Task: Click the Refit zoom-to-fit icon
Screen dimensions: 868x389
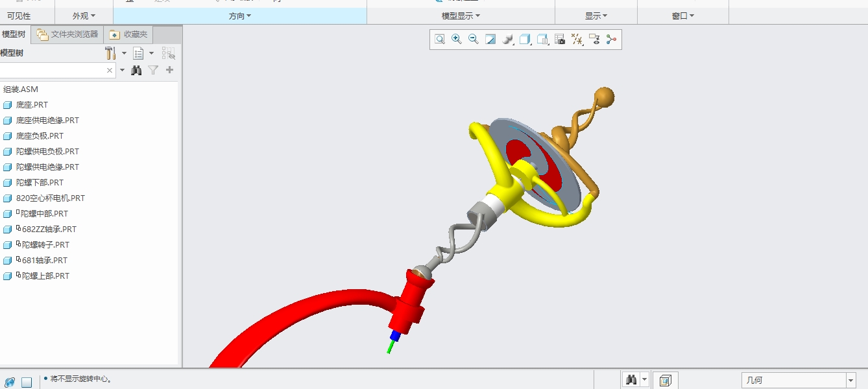Action: tap(440, 40)
